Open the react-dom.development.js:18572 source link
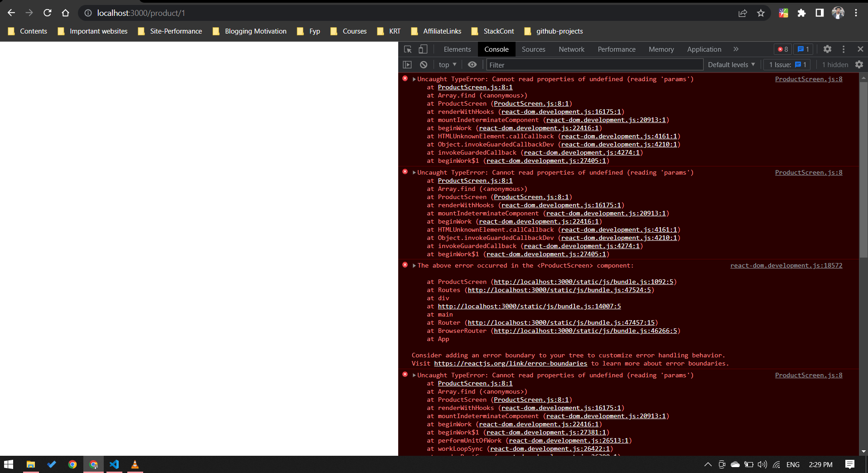868x473 pixels. point(786,265)
